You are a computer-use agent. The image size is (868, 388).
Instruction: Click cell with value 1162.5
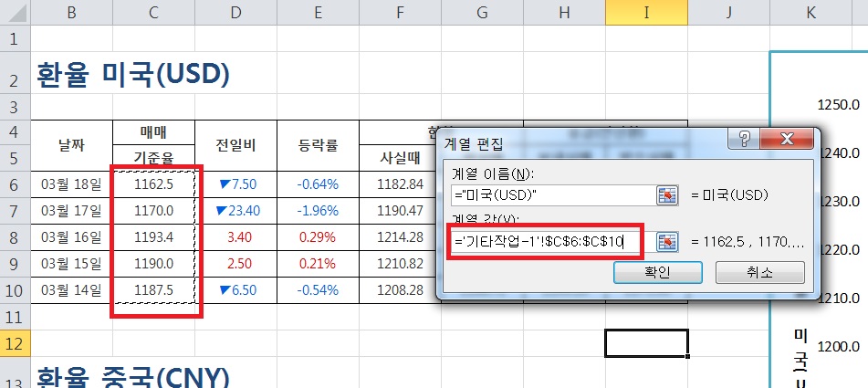coord(153,184)
